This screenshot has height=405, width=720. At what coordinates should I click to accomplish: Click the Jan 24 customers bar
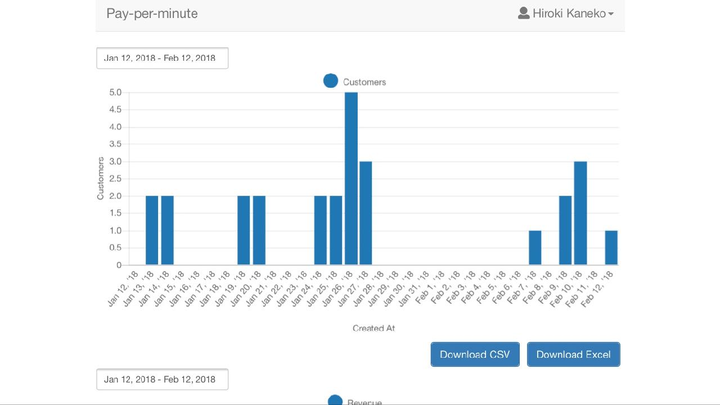tap(321, 230)
